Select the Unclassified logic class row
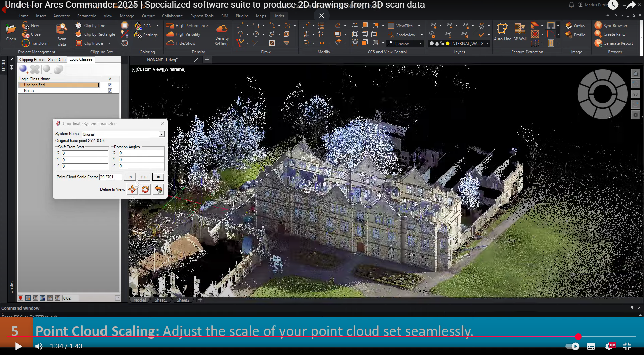This screenshot has height=355, width=644. click(x=59, y=85)
